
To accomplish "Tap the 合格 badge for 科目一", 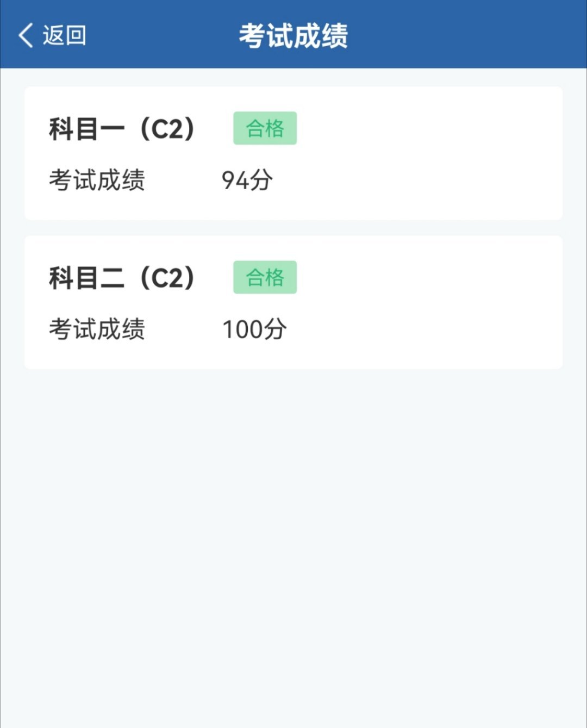I will pos(265,128).
